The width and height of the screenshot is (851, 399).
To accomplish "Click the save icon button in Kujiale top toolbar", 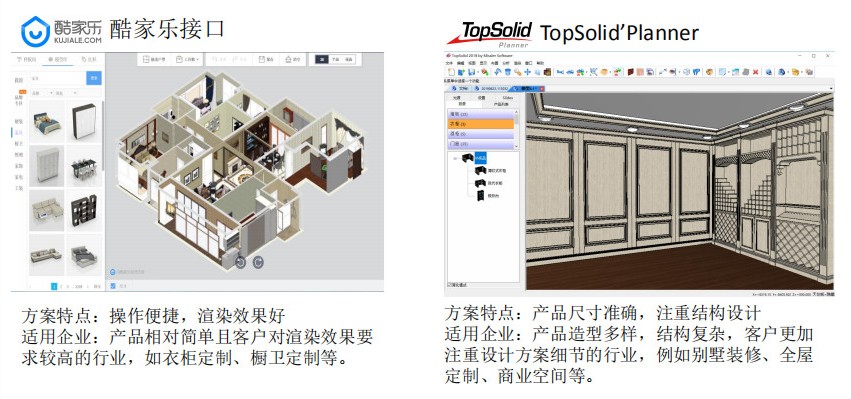I will point(262,59).
